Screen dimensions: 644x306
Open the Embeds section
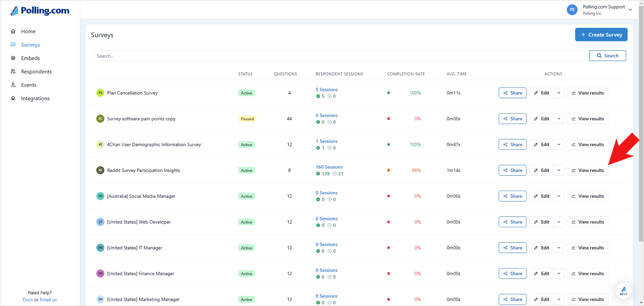pos(30,58)
